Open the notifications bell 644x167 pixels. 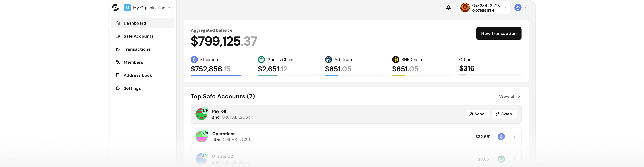448,8
